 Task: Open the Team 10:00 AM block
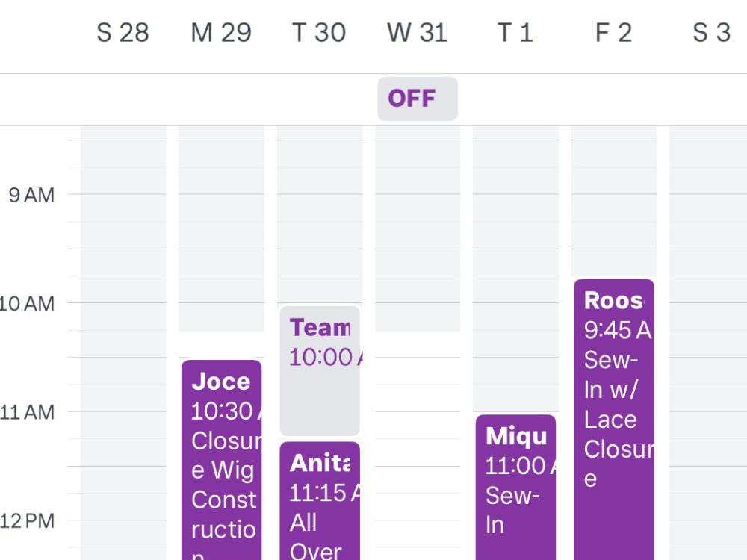pyautogui.click(x=320, y=371)
